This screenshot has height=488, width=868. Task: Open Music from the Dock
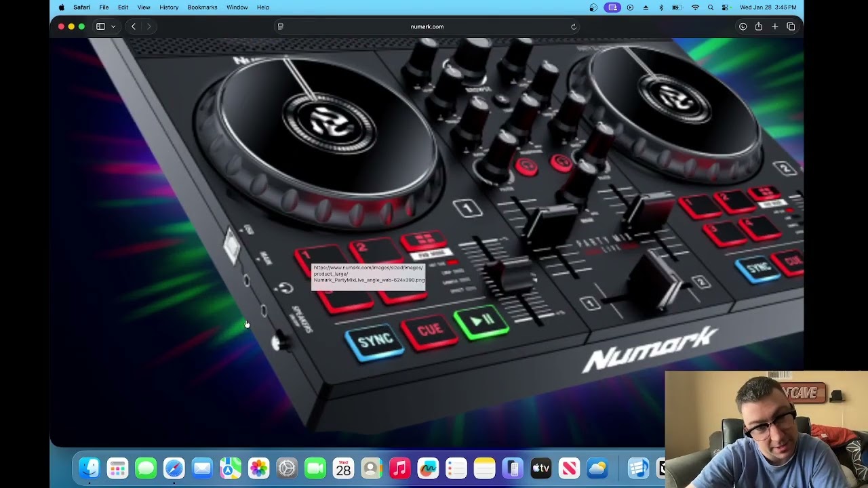pos(400,468)
